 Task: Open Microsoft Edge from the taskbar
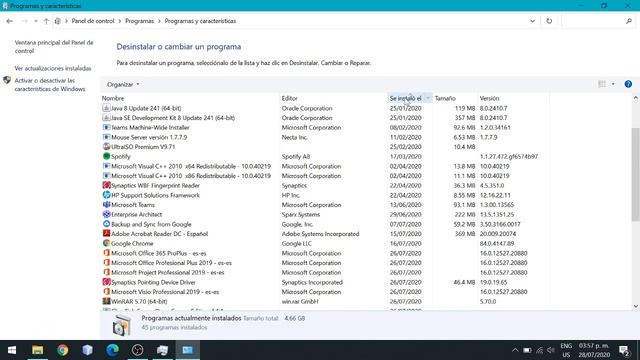pos(113,350)
